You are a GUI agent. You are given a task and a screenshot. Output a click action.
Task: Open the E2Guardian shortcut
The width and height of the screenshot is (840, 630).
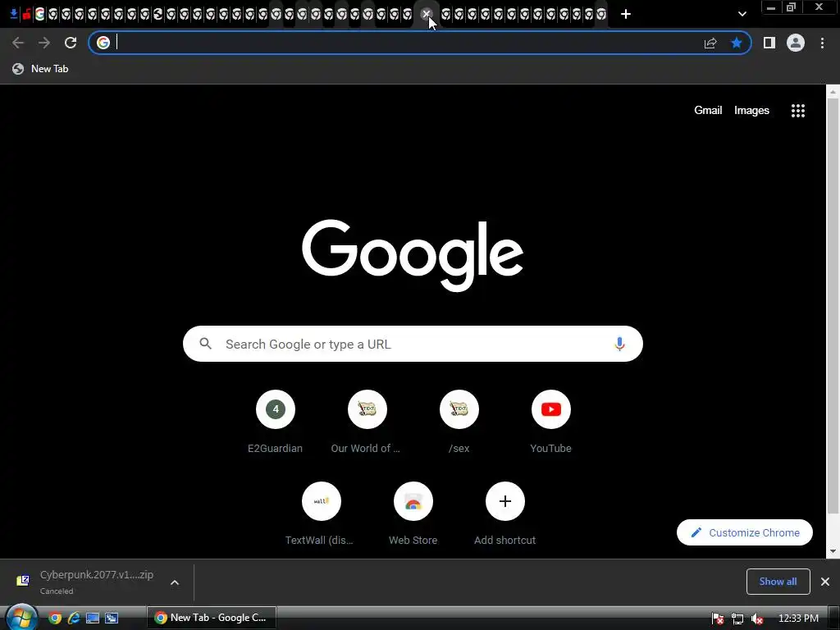click(276, 422)
